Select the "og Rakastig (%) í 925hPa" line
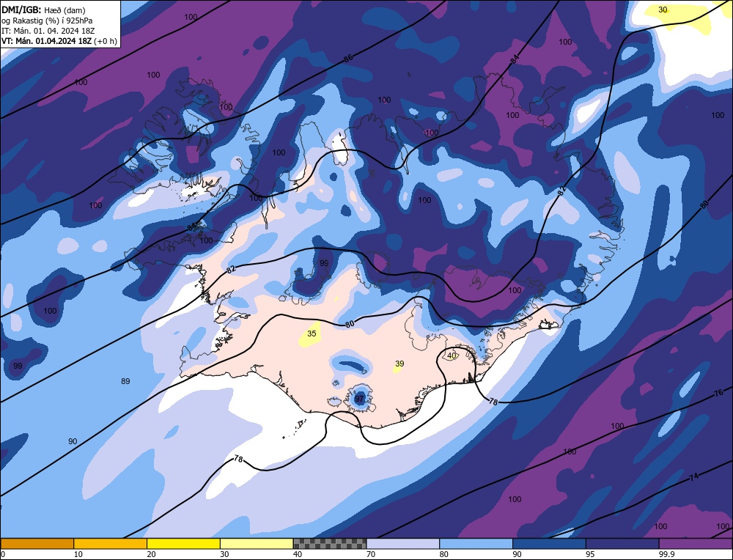The height and width of the screenshot is (560, 733). click(x=47, y=20)
